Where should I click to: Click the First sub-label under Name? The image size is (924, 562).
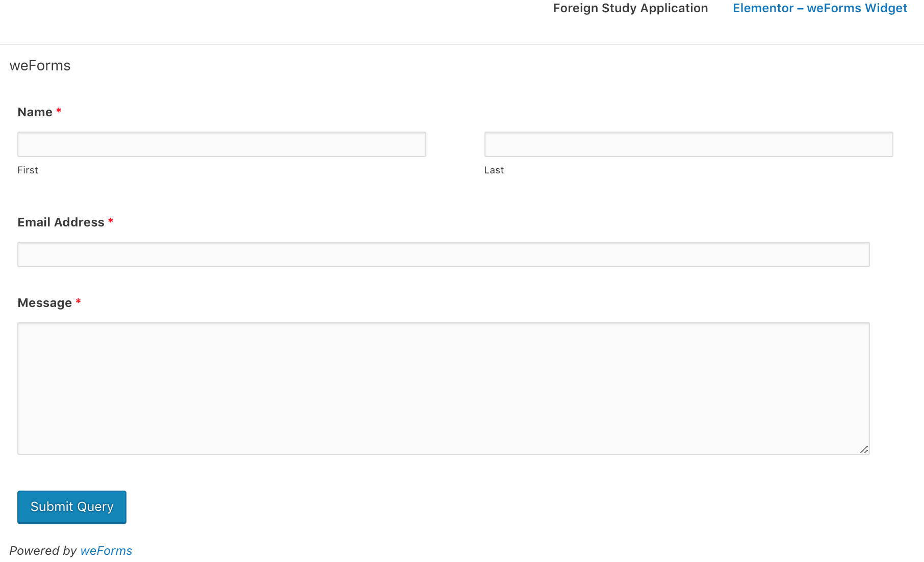(x=28, y=170)
